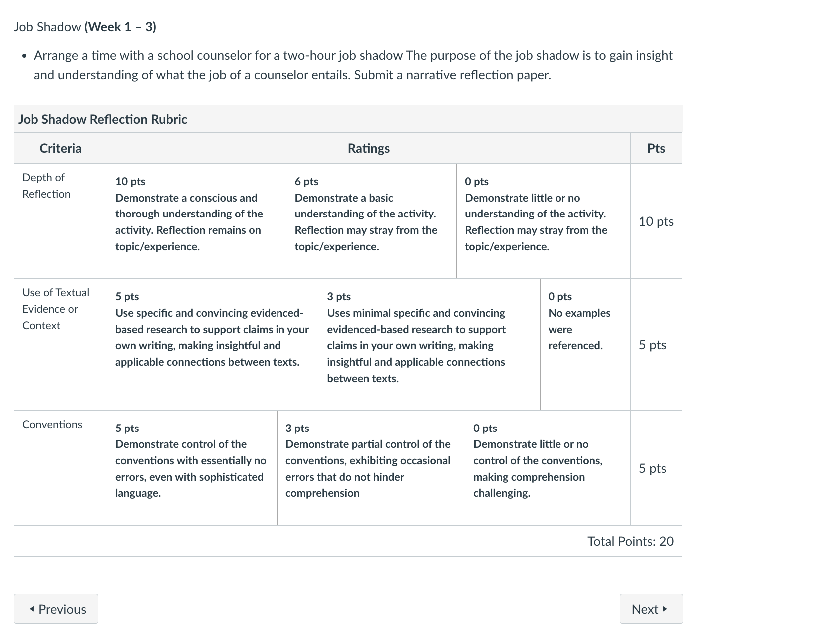This screenshot has height=644, width=834.
Task: Click the right arrow icon in Next
Action: click(x=665, y=609)
